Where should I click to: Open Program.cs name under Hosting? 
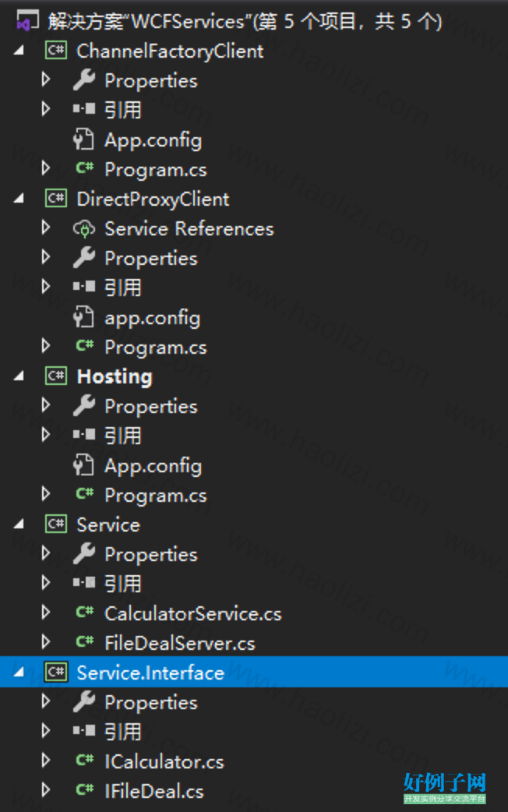pos(155,496)
